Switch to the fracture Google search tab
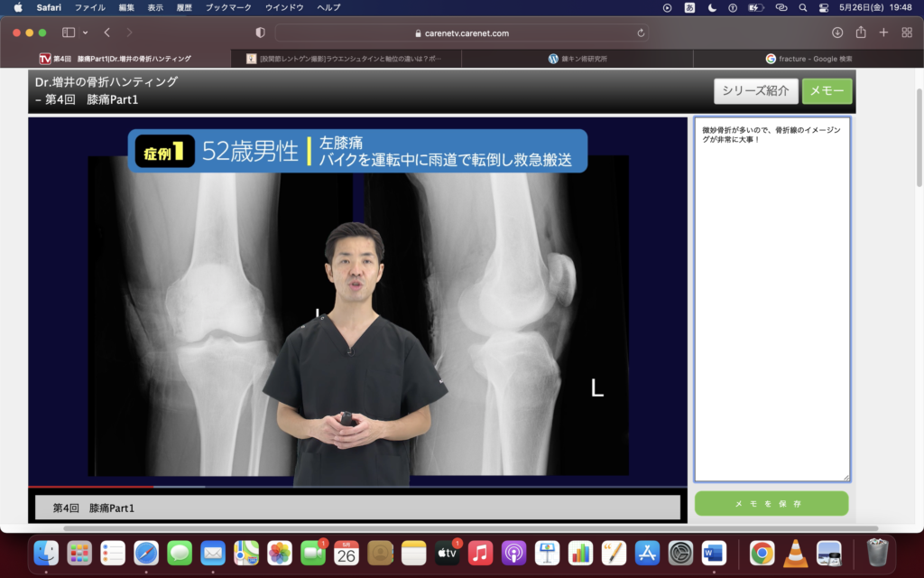 click(808, 59)
